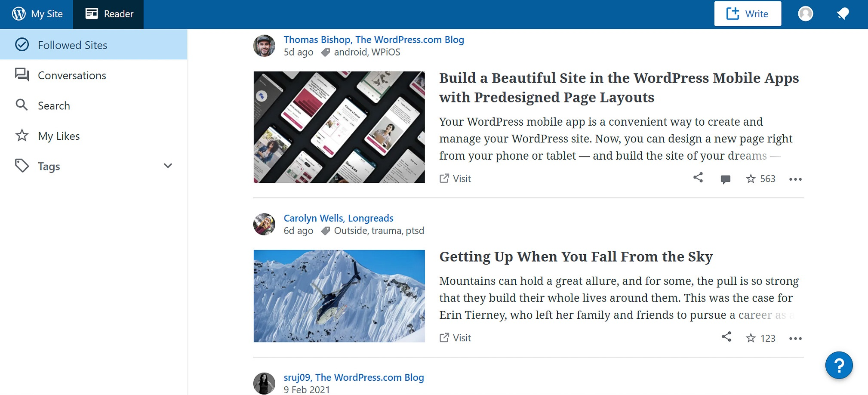Expand the Tags section chevron
Image resolution: width=868 pixels, height=395 pixels.
[168, 166]
